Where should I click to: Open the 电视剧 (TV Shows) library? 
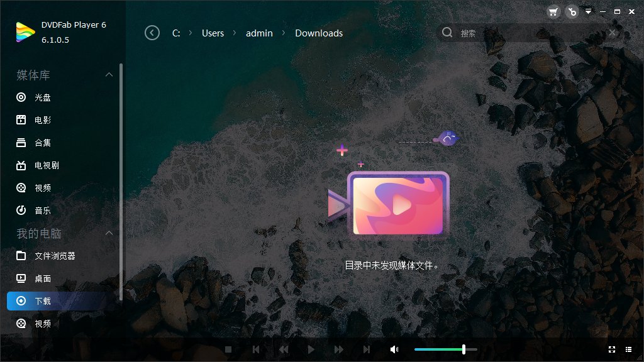[x=20, y=165]
